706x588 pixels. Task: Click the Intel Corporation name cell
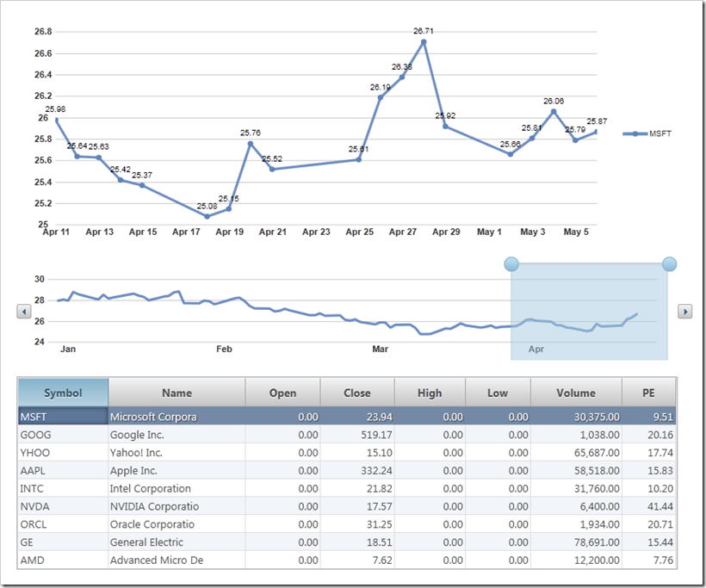177,488
